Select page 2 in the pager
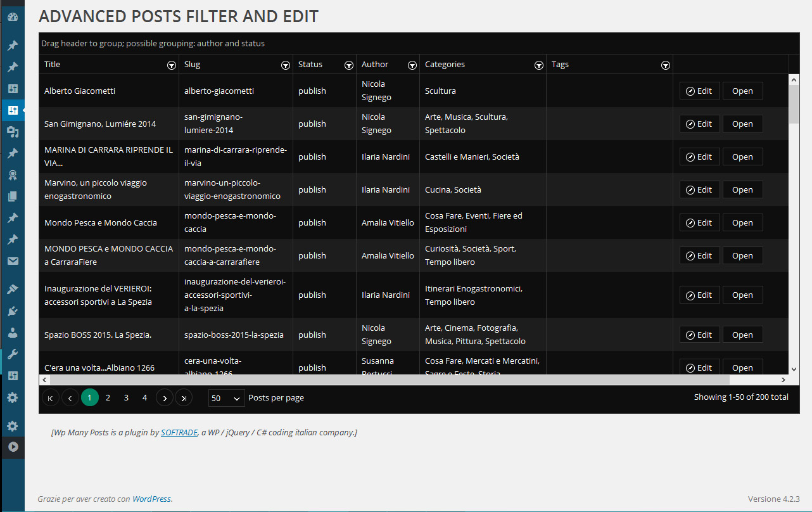Screen dimensions: 812x512 pyautogui.click(x=108, y=398)
